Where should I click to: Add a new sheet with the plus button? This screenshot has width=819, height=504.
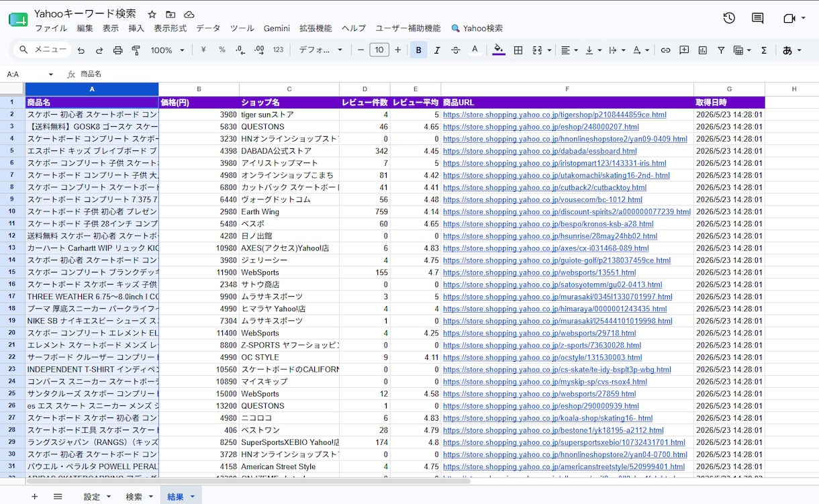click(35, 497)
